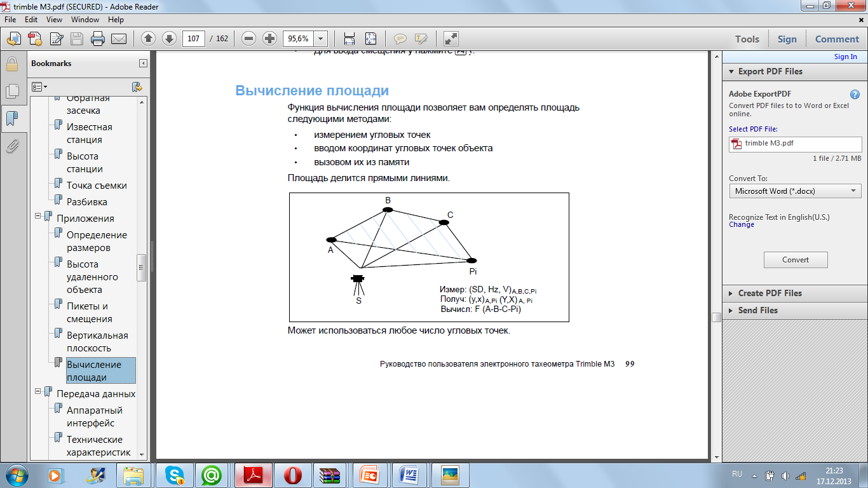Open the Известная станция bookmark

pos(90,133)
